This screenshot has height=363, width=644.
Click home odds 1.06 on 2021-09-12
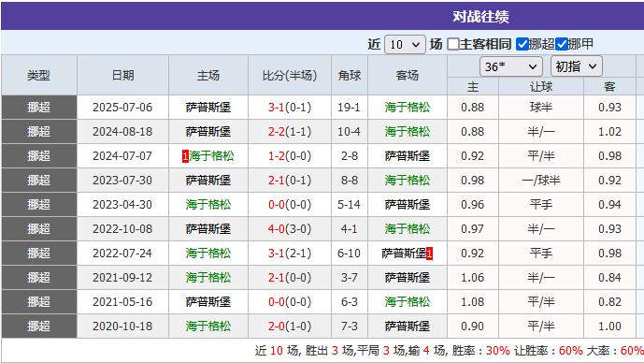click(472, 278)
